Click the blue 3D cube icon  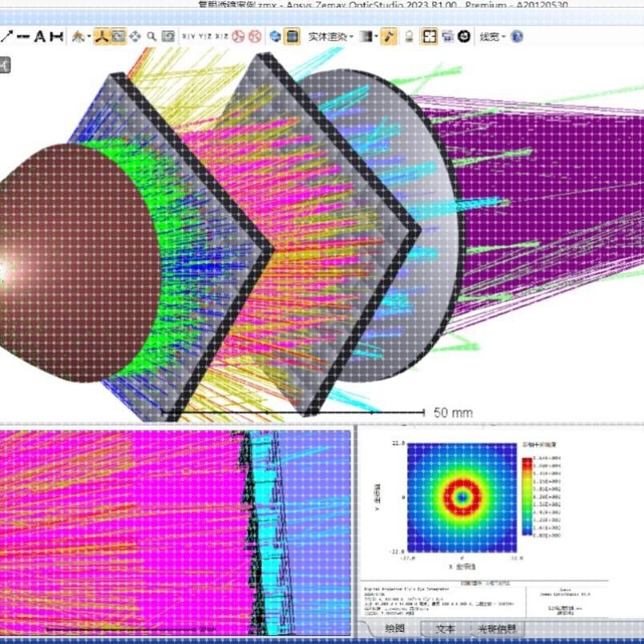pos(275,37)
